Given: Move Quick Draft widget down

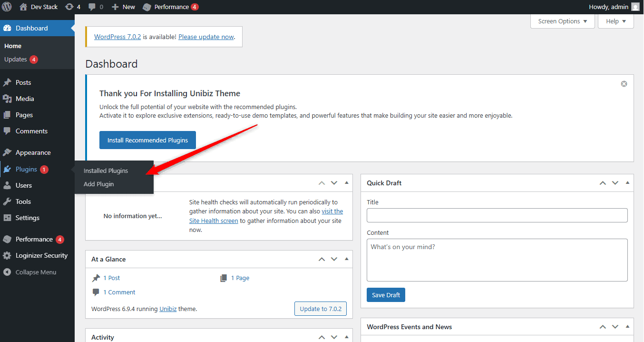Looking at the screenshot, I should (615, 183).
